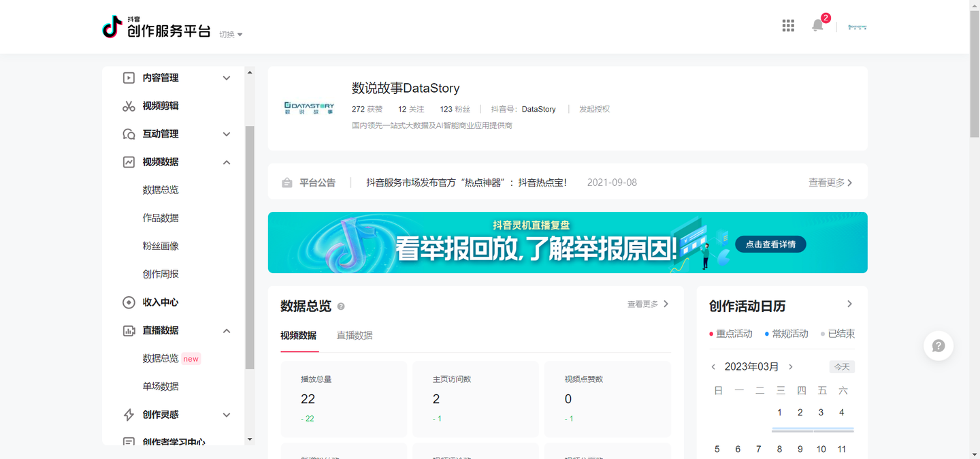Click the page vertical scrollbar thumb

tap(975, 74)
